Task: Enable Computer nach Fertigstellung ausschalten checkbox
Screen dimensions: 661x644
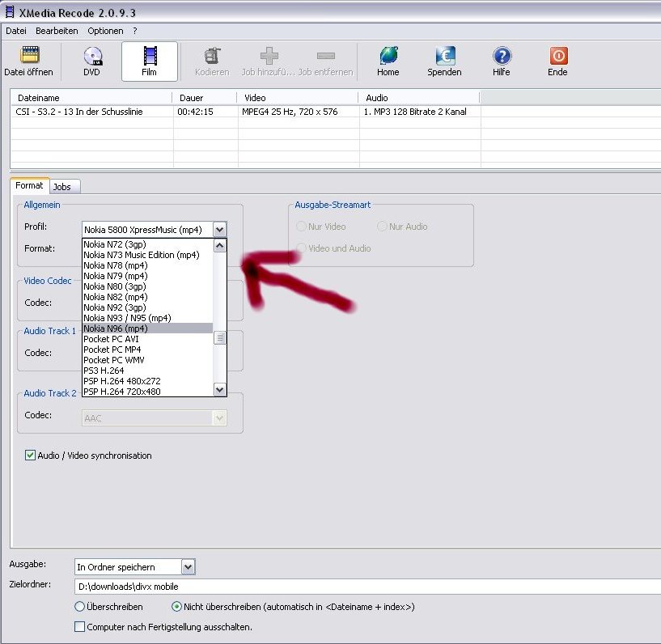Action: tap(79, 627)
